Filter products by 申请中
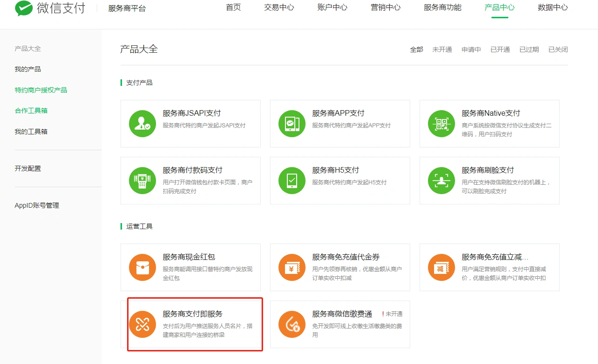 coord(471,49)
